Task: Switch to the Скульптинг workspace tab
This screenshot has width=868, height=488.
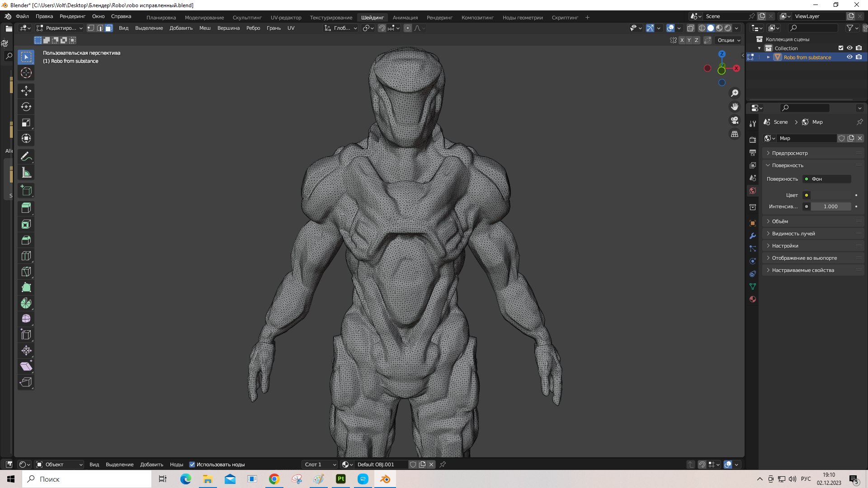Action: (x=247, y=18)
